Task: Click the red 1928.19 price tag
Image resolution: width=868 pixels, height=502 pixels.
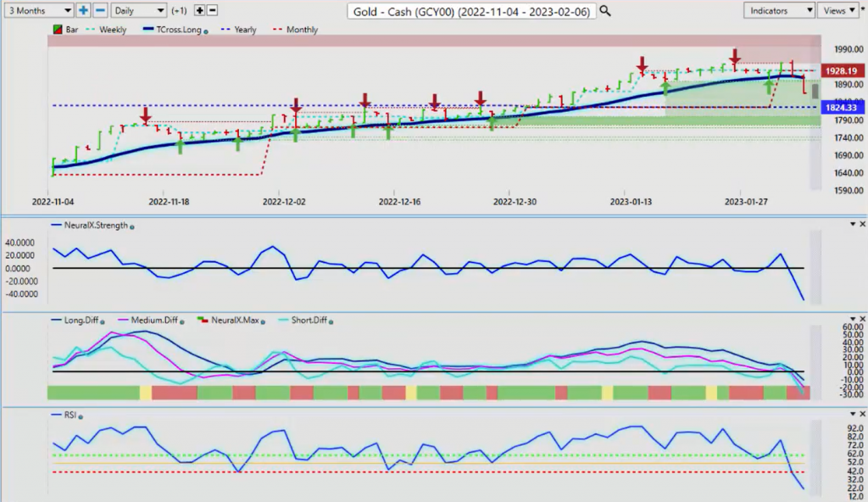Action: click(x=842, y=71)
